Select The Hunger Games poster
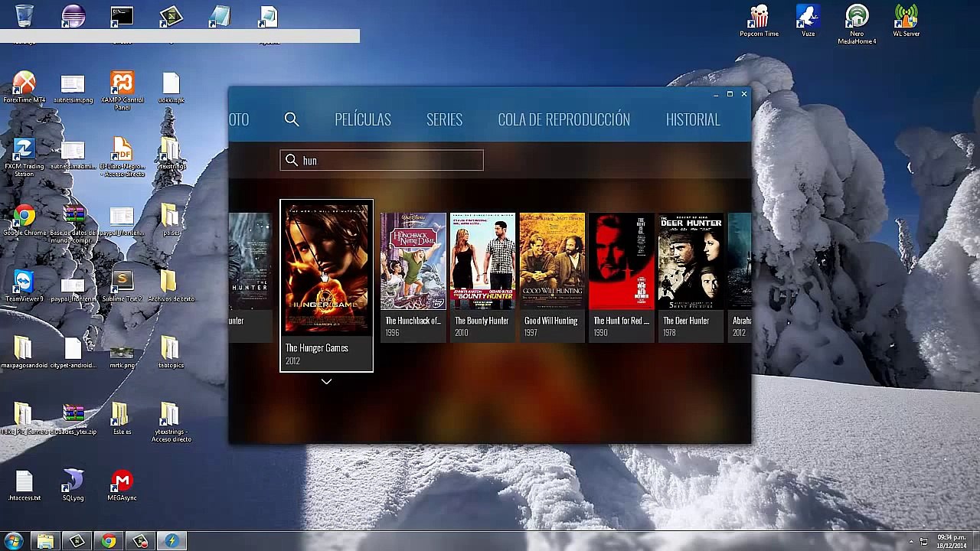This screenshot has height=551, width=980. 326,269
